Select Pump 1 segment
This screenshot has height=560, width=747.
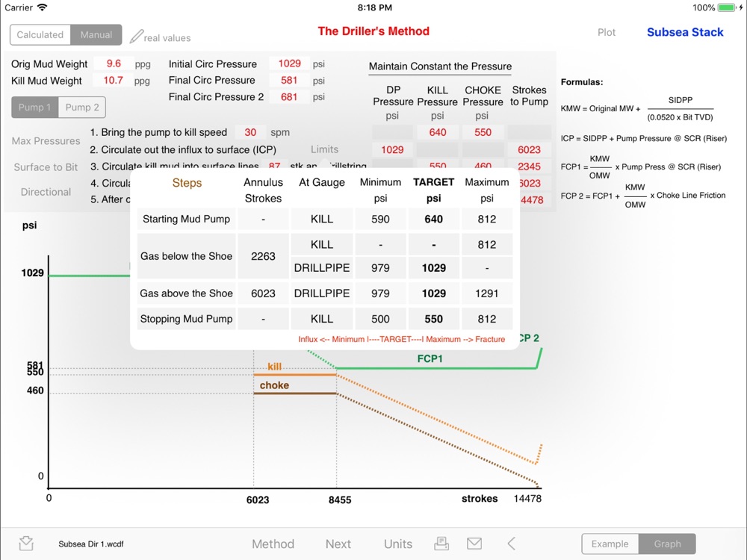pos(35,107)
